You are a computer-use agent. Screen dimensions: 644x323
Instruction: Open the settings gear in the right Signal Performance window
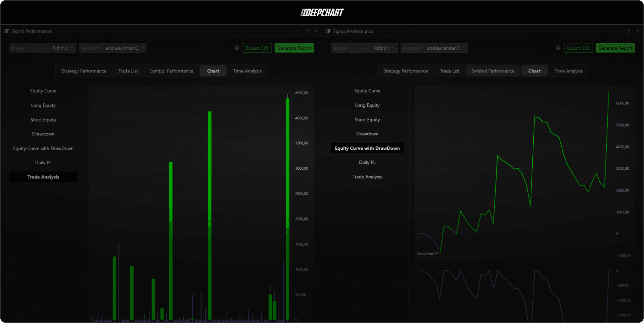click(558, 48)
